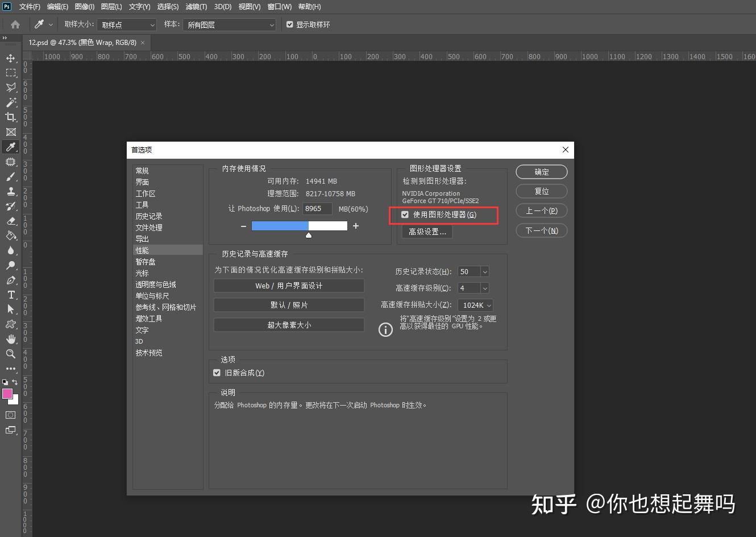The image size is (756, 537).
Task: Click 上一个 button
Action: [542, 210]
